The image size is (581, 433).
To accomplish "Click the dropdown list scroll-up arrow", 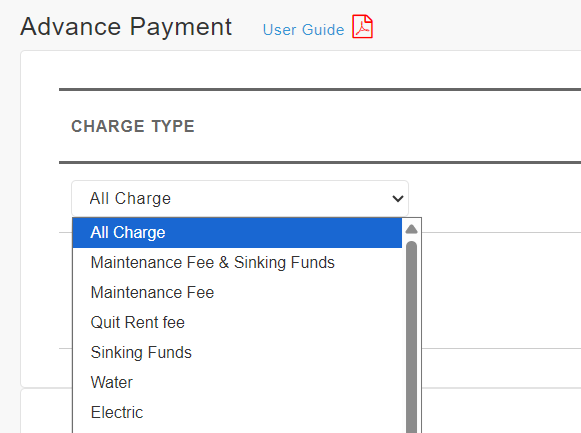I will coord(411,229).
